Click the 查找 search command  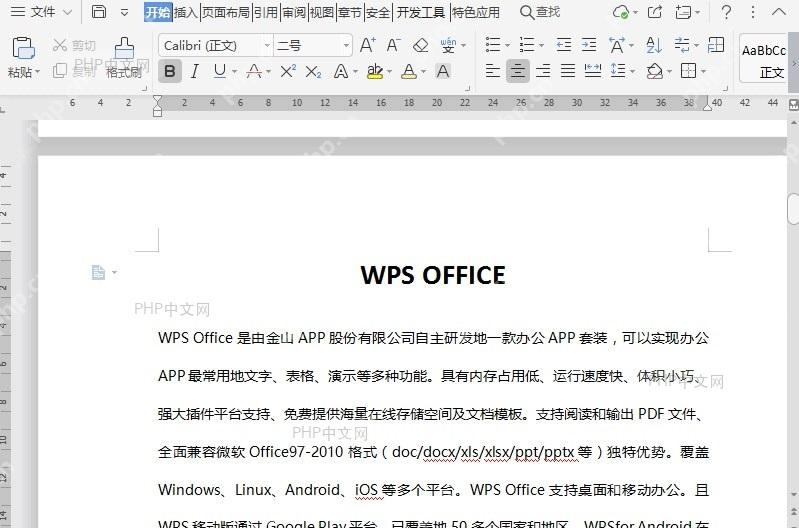[x=540, y=12]
